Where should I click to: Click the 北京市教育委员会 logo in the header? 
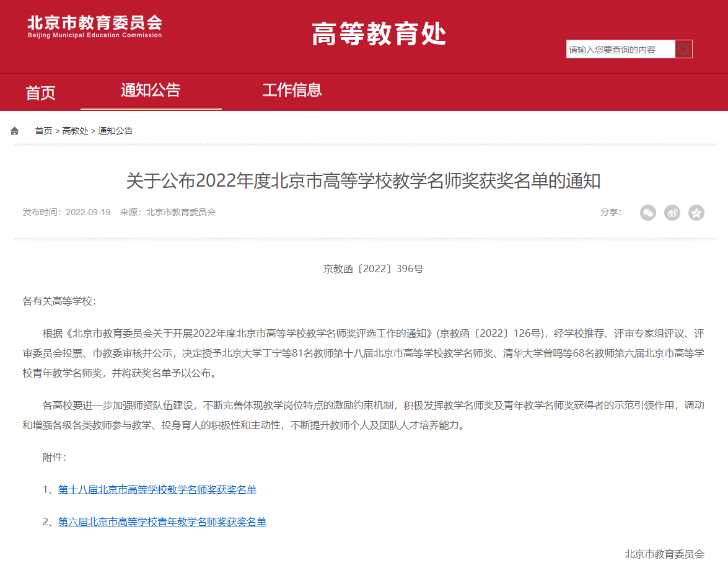[x=95, y=27]
